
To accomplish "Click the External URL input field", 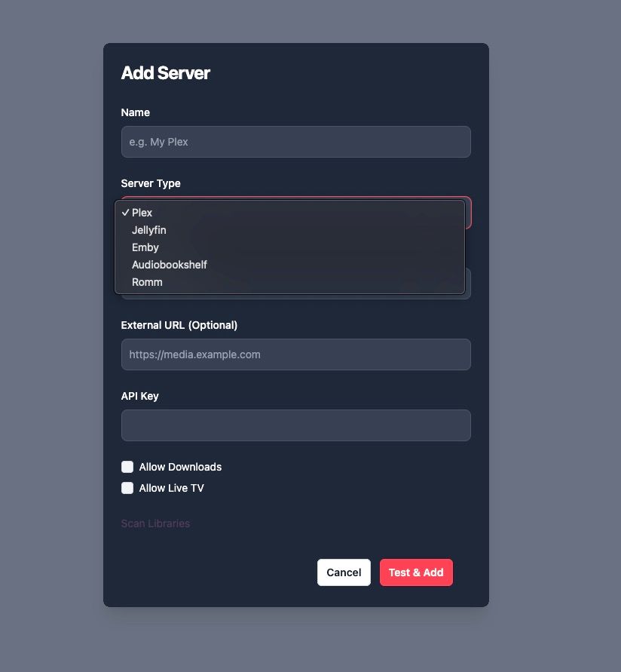I will point(296,354).
